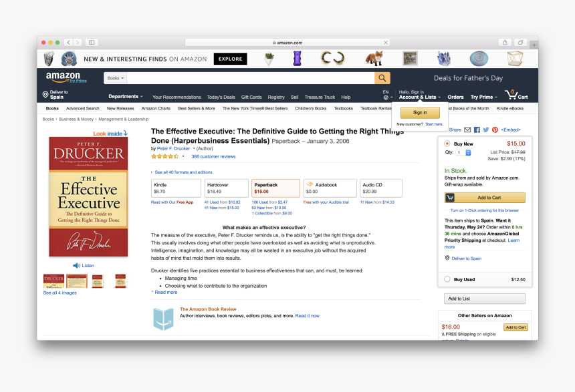This screenshot has width=575, height=392.
Task: Open New Releases in Books bar
Action: point(120,108)
